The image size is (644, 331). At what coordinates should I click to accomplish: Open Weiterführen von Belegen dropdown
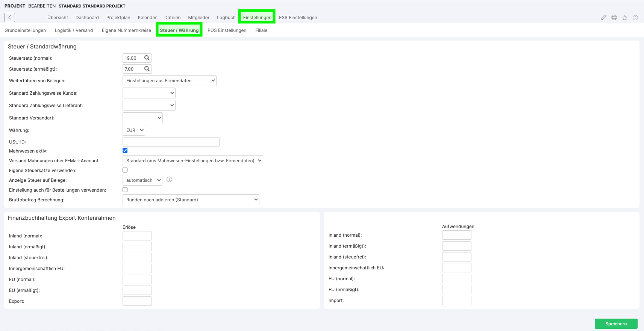[x=170, y=81]
